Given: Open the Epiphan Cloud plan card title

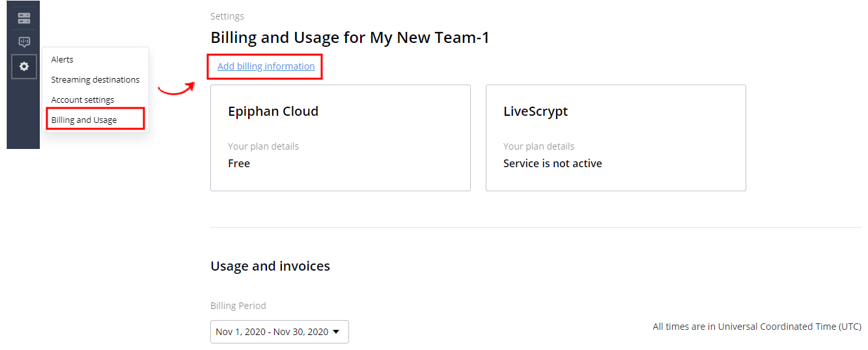Looking at the screenshot, I should pyautogui.click(x=273, y=111).
